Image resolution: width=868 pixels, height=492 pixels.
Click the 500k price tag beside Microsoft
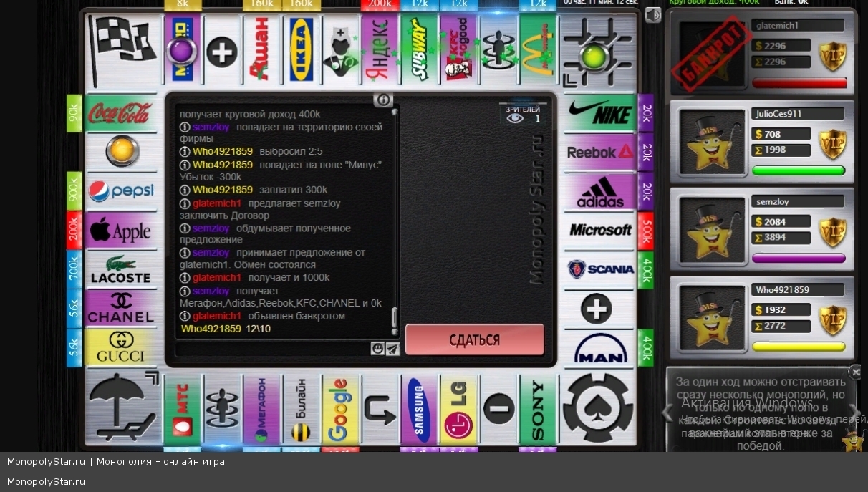pyautogui.click(x=646, y=230)
